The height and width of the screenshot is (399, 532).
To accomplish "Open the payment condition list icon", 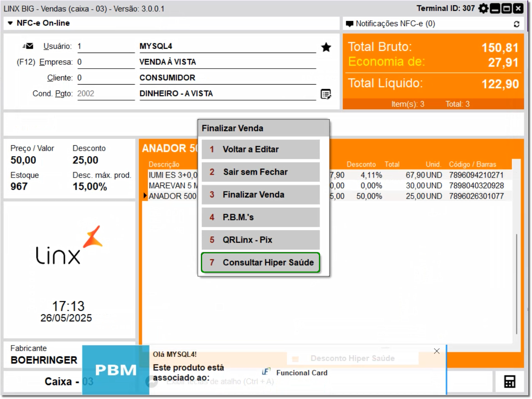I will [x=326, y=94].
